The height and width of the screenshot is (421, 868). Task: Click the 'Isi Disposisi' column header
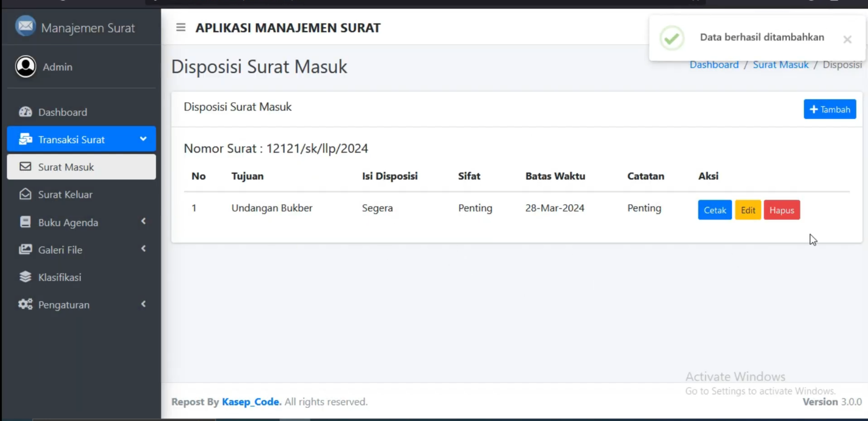390,176
